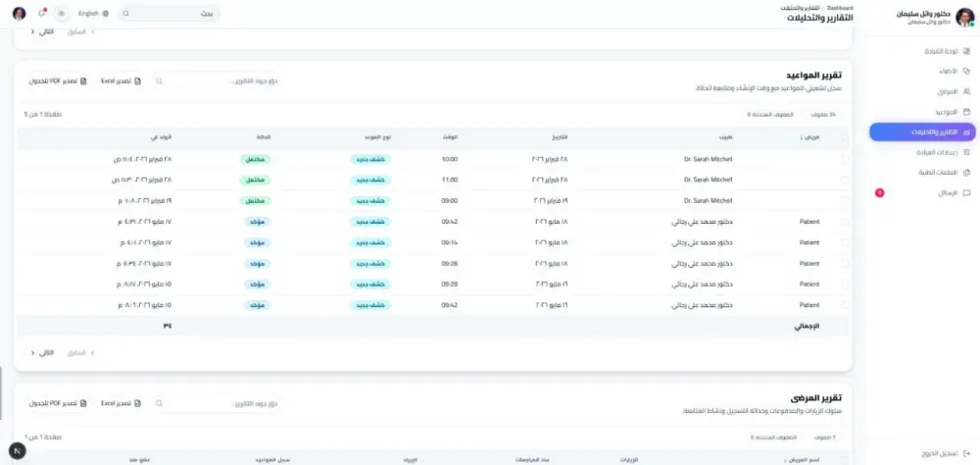Click تصدير Excel in تقرير المرضى
This screenshot has width=980, height=465.
coord(122,403)
